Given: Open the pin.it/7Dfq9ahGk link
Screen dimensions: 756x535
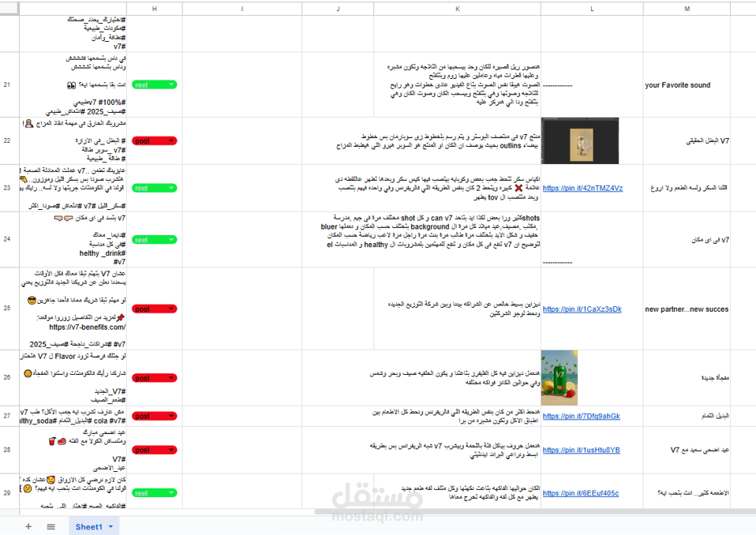Looking at the screenshot, I should (x=581, y=416).
